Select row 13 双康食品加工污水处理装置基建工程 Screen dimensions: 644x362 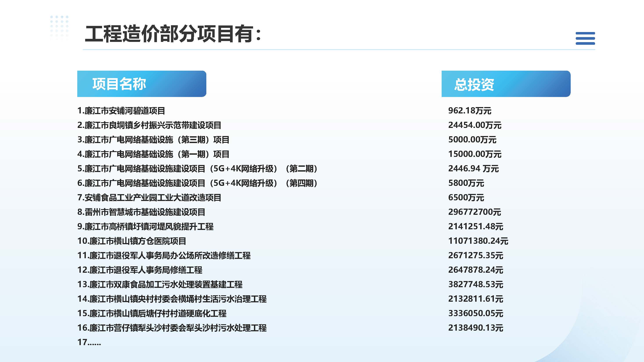click(160, 285)
